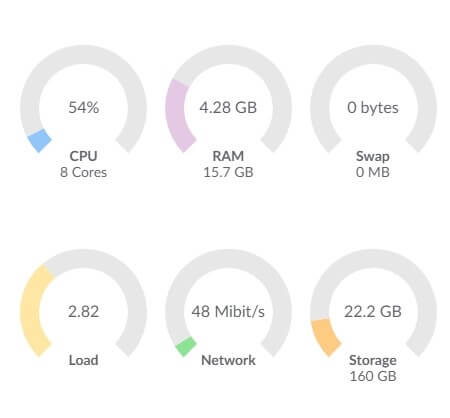Click the orange Storage gauge segment

pyautogui.click(x=325, y=337)
